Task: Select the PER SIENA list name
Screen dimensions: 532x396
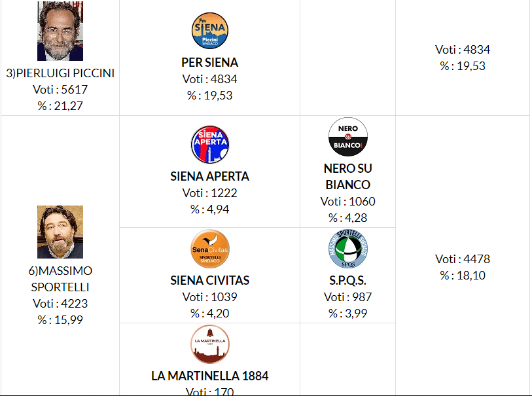Action: coord(209,63)
